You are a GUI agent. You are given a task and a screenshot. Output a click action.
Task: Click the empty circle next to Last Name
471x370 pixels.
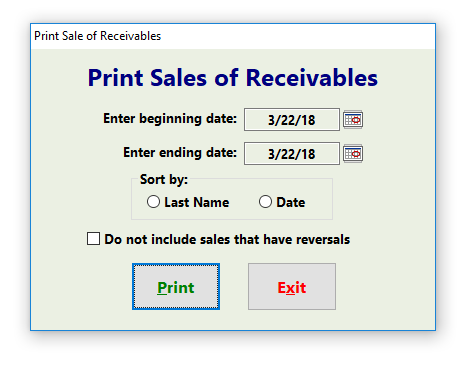tap(153, 202)
